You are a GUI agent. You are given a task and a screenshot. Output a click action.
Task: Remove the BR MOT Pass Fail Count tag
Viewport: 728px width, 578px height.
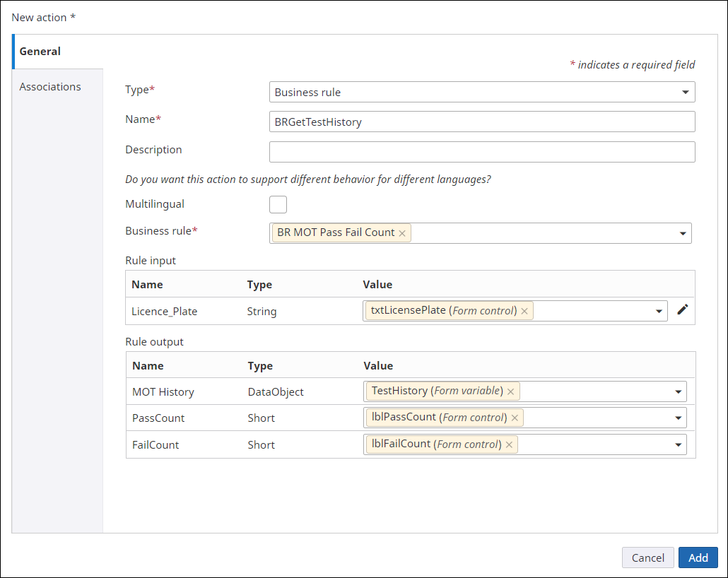click(x=402, y=233)
